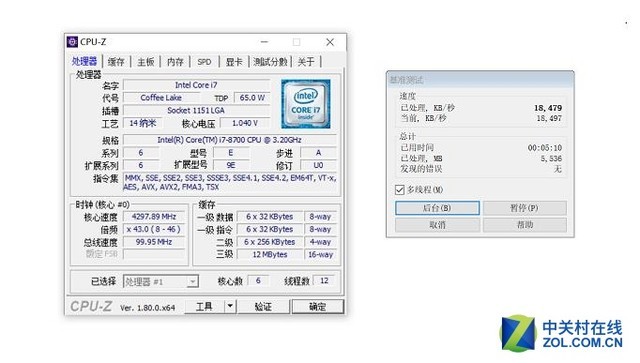
Task: Expand the 处理器 #1 selection dropdown
Action: tap(192, 281)
